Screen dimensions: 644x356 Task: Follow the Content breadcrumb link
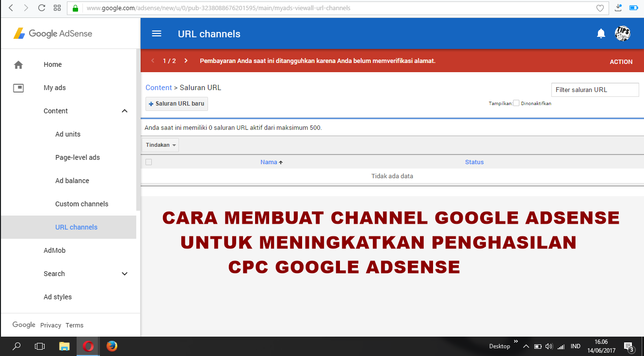click(x=159, y=88)
